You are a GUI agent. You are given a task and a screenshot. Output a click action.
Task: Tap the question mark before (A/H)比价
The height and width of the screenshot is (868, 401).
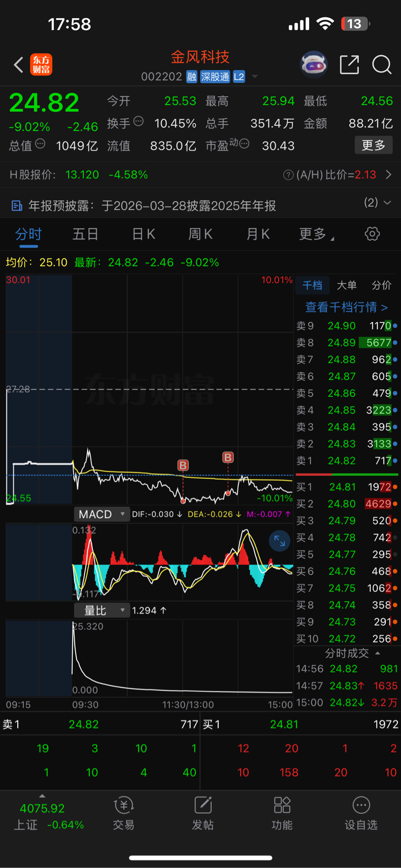pos(288,175)
